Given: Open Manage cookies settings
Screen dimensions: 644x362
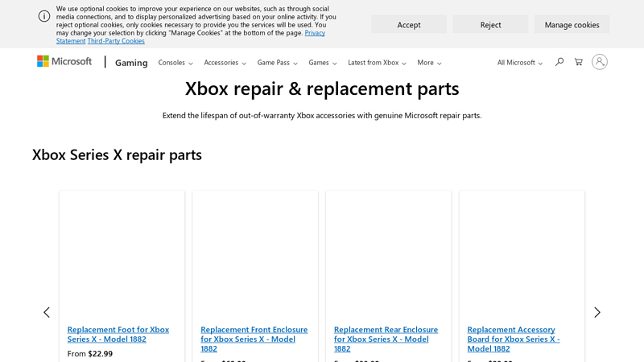Looking at the screenshot, I should pos(572,25).
